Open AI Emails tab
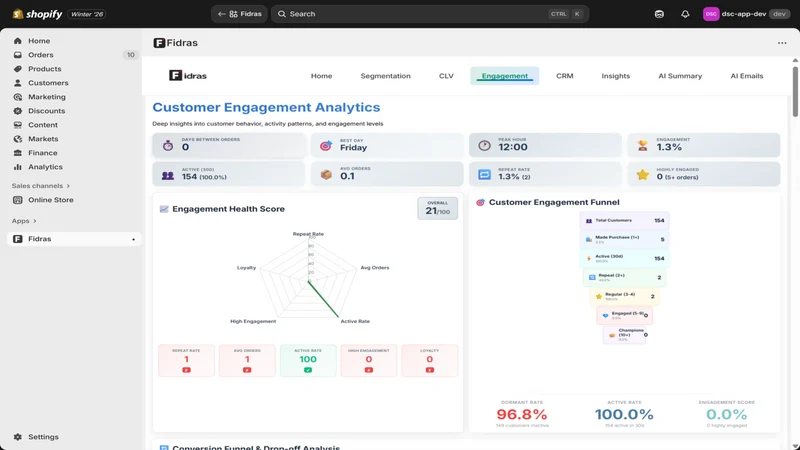The height and width of the screenshot is (450, 800). click(x=746, y=76)
